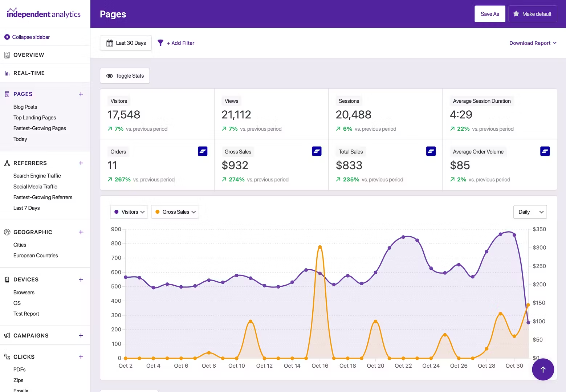Collapse the sidebar
Image resolution: width=566 pixels, height=392 pixels.
coord(27,37)
